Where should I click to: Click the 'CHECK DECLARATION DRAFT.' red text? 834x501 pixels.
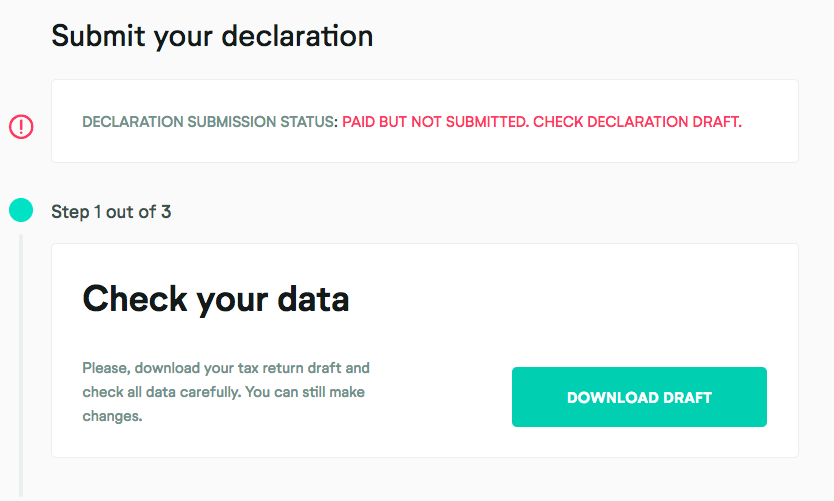tap(637, 122)
